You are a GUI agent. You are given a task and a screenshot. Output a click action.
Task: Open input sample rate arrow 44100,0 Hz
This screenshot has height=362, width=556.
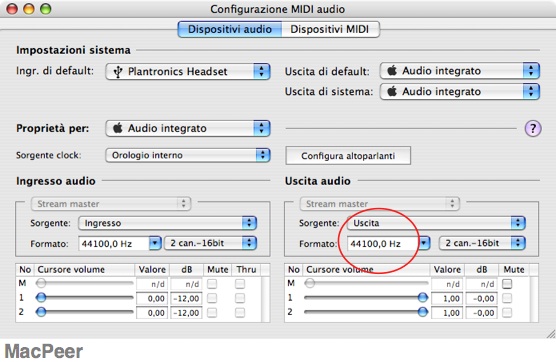point(155,244)
